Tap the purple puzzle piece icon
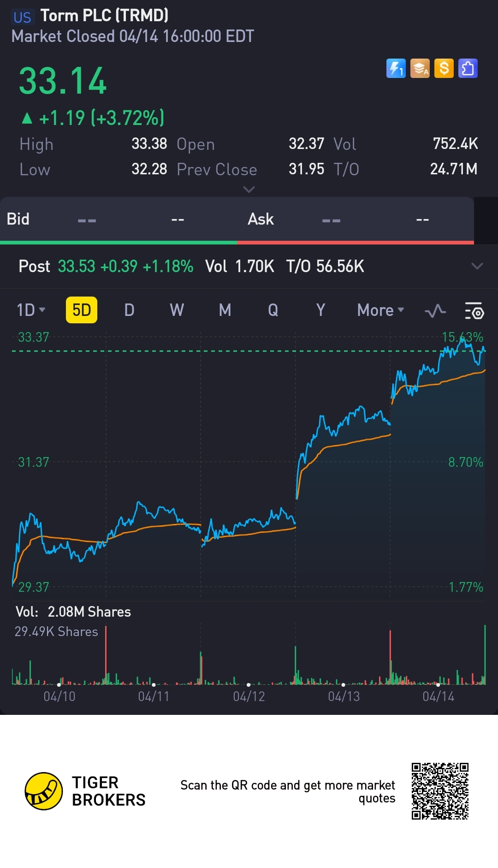This screenshot has width=498, height=868. pyautogui.click(x=468, y=69)
